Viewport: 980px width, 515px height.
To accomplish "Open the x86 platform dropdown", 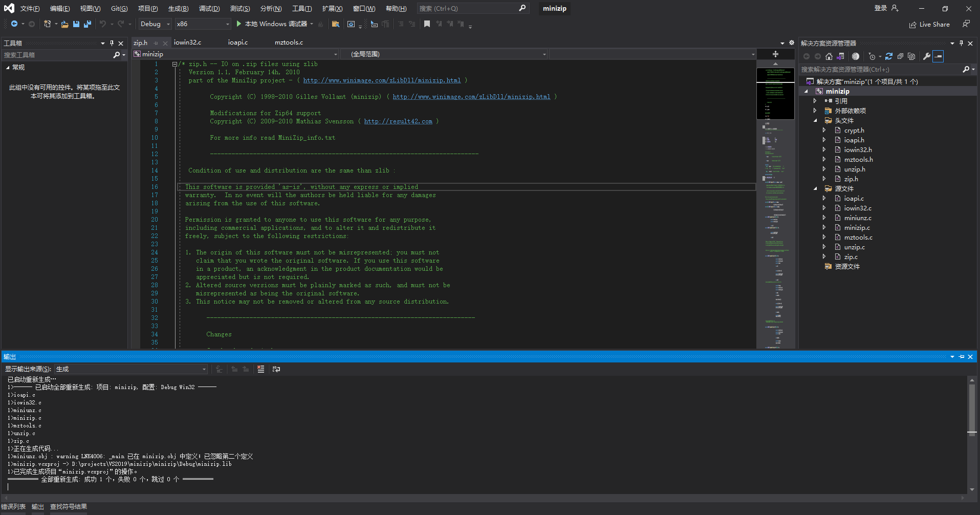I will pyautogui.click(x=203, y=24).
